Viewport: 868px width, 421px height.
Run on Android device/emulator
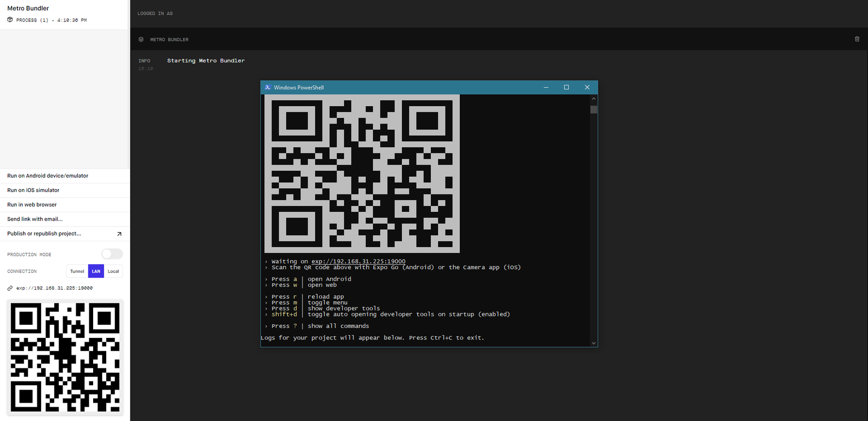pyautogui.click(x=48, y=176)
